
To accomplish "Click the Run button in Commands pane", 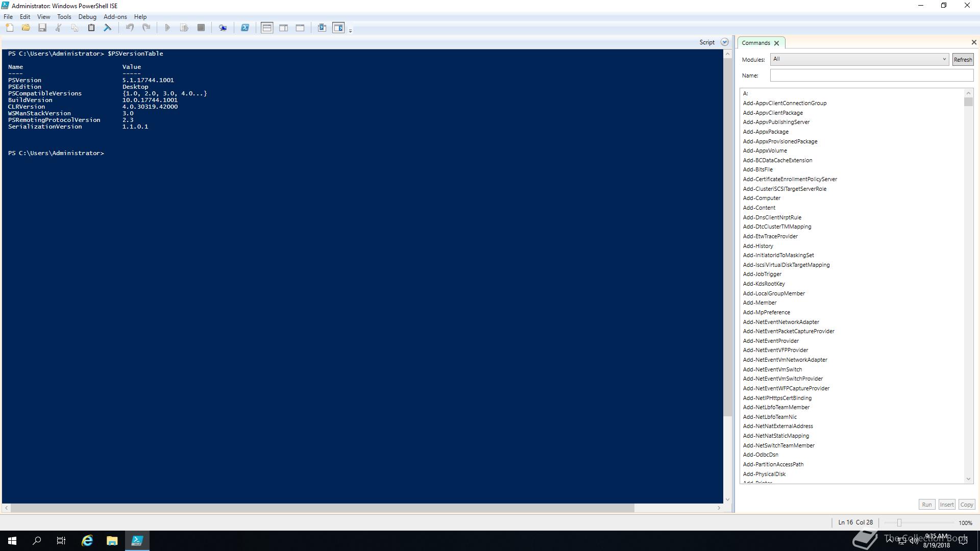I will click(x=926, y=505).
